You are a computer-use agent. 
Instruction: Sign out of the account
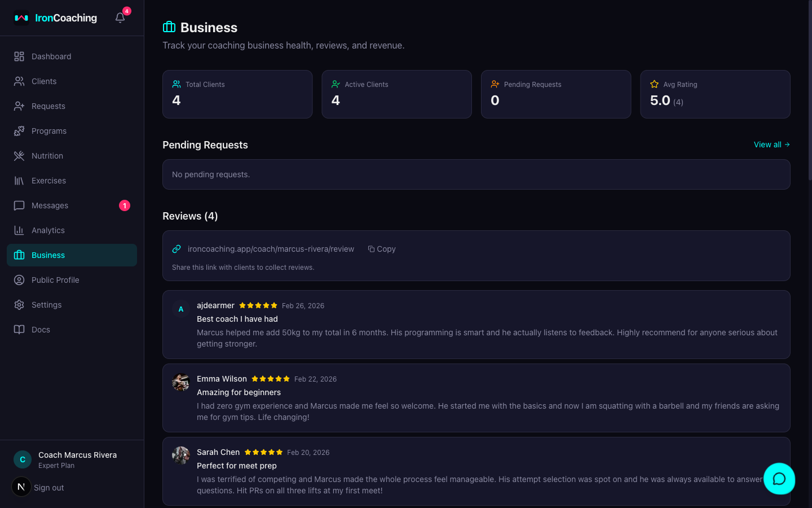click(48, 487)
